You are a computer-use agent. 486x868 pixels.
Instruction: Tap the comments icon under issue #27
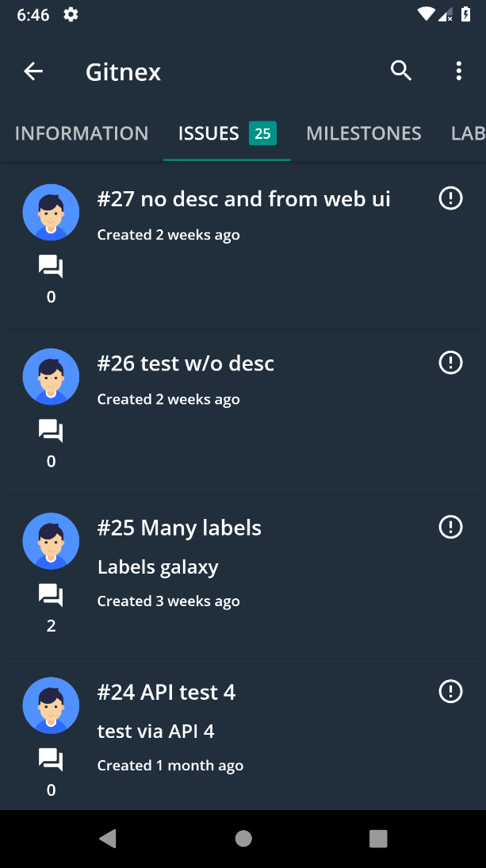coord(51,267)
